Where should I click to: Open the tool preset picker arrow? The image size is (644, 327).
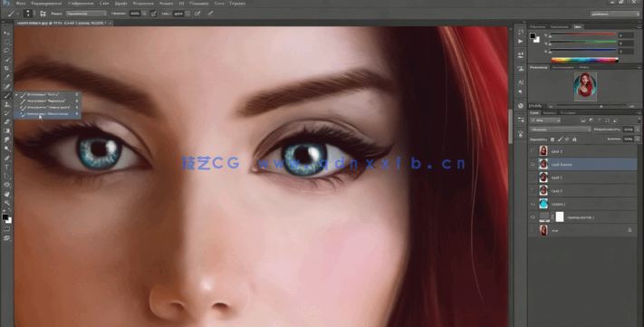[17, 14]
